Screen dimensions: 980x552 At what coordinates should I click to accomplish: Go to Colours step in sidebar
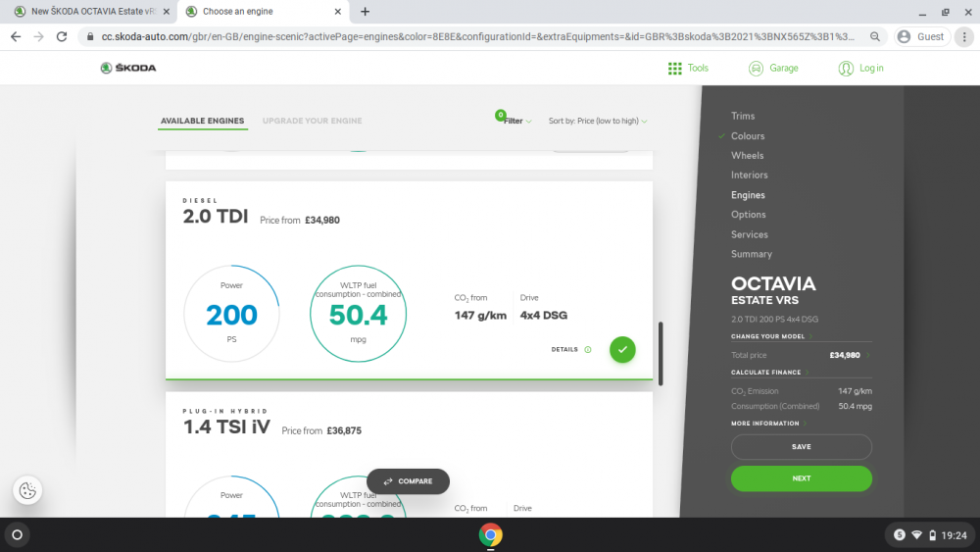coord(748,135)
